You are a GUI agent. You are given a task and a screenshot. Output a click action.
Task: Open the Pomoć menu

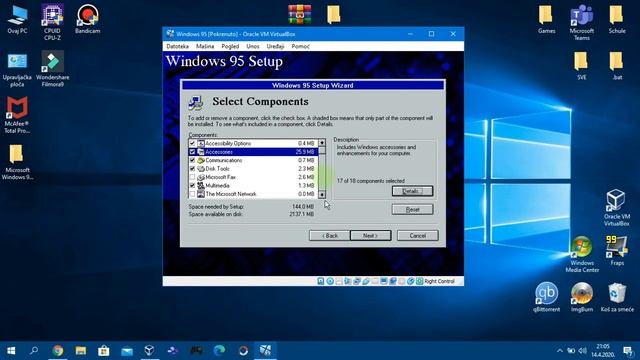click(x=300, y=47)
